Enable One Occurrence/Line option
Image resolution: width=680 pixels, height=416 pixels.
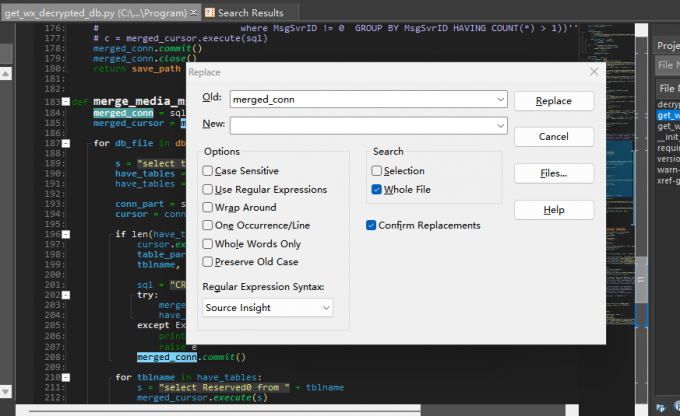click(208, 225)
